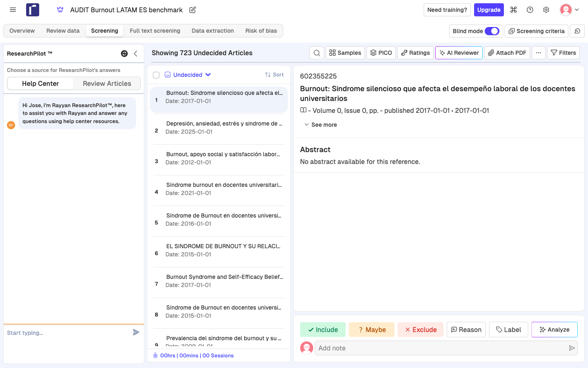Go to Full text screening tab
Screen dimensions: 588x368
coord(155,31)
